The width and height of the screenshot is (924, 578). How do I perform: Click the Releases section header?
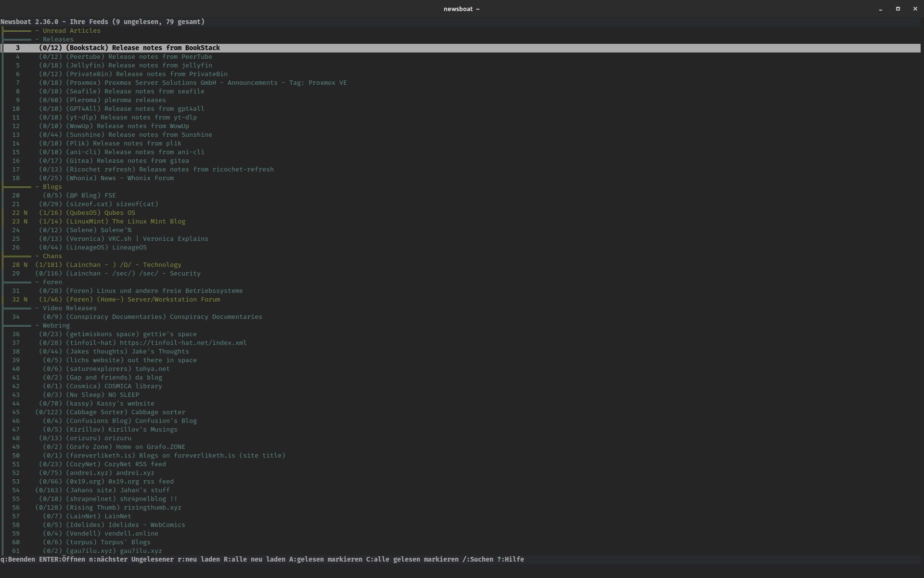[58, 39]
